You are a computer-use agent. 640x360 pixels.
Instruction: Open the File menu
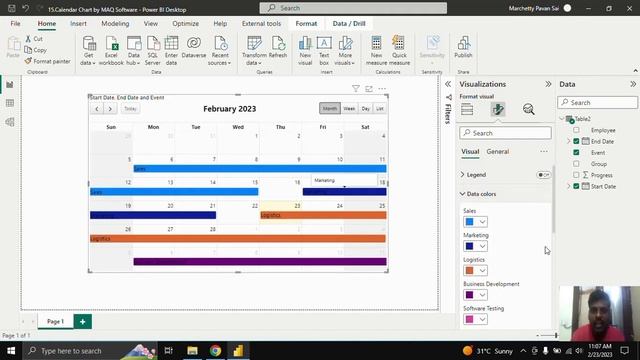pos(16,24)
